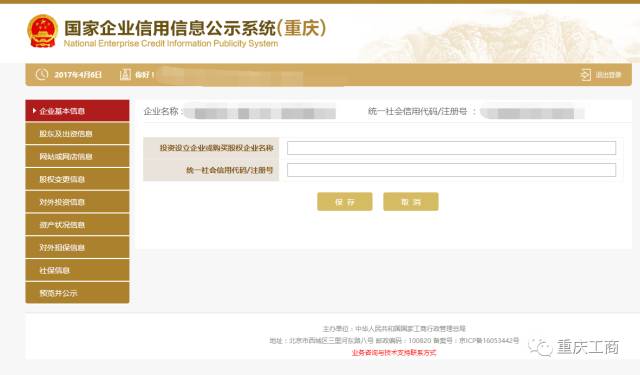This screenshot has height=375, width=640.
Task: Select 资产状况信息 sidebar entry
Action: tap(77, 225)
